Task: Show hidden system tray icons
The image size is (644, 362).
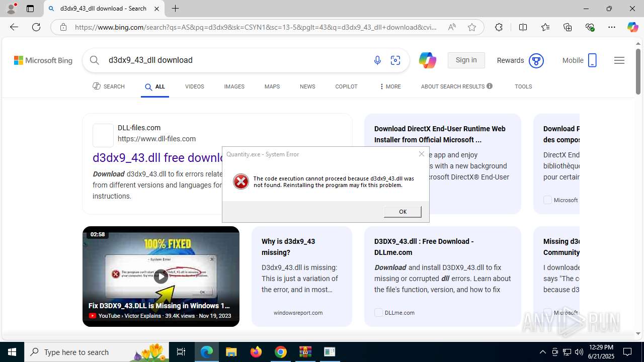Action: click(542, 352)
